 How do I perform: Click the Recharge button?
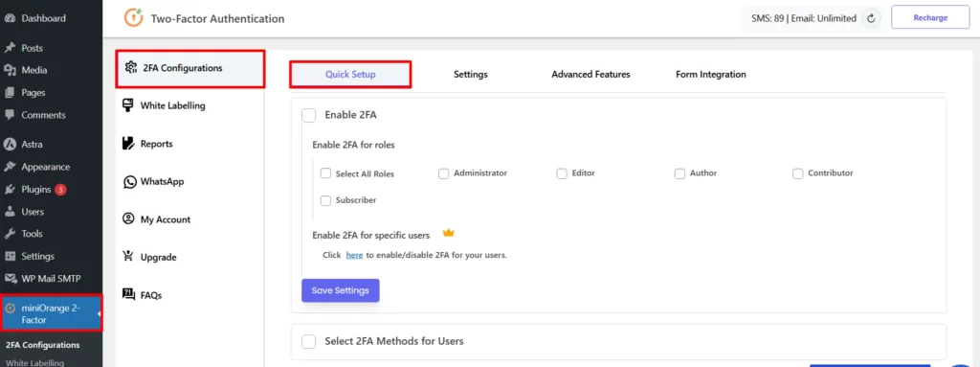point(930,17)
